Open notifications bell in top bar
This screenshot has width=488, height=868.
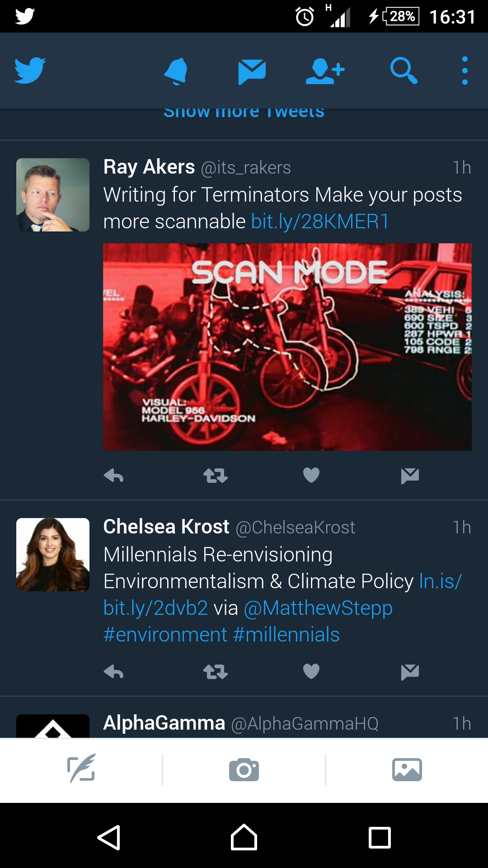click(x=176, y=71)
